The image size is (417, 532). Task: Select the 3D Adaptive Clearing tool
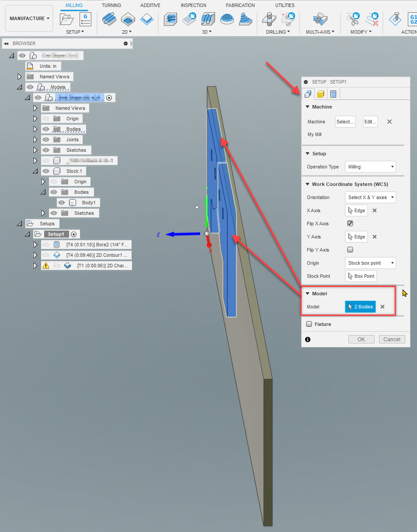coord(170,19)
